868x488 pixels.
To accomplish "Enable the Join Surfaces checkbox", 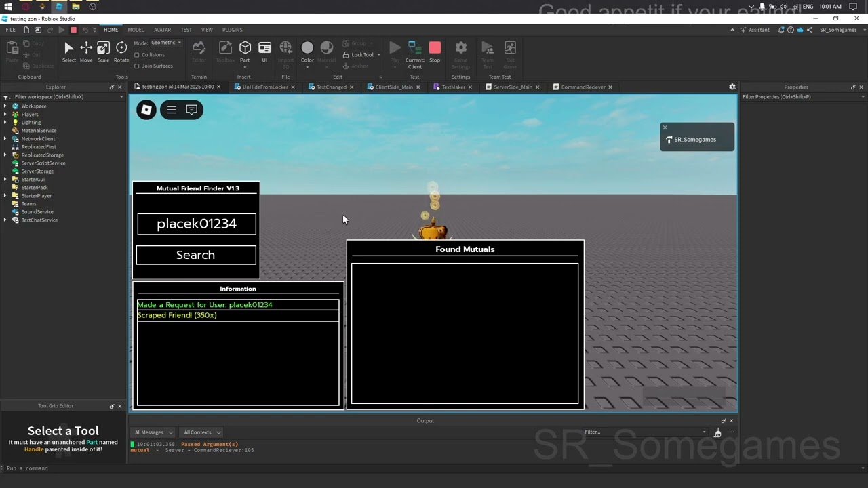I will (137, 66).
